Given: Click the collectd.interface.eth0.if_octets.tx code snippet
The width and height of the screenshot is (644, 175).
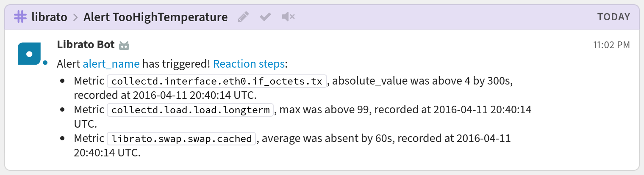Looking at the screenshot, I should point(217,81).
